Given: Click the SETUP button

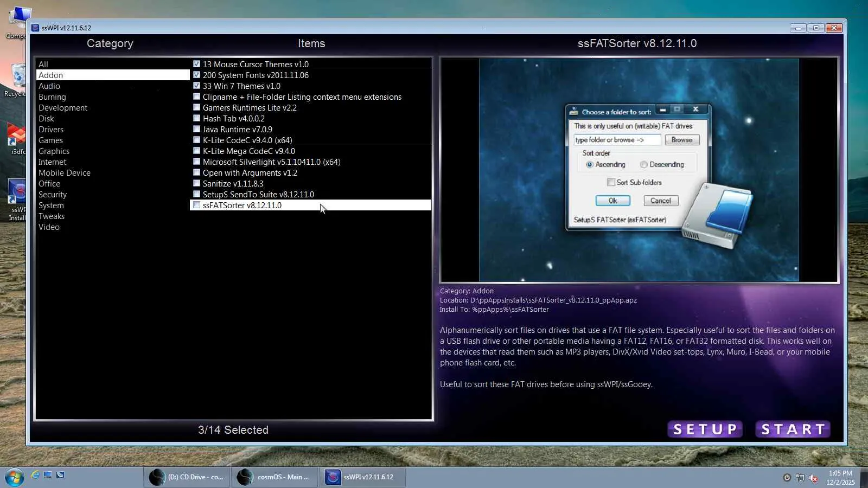Looking at the screenshot, I should coord(705,429).
